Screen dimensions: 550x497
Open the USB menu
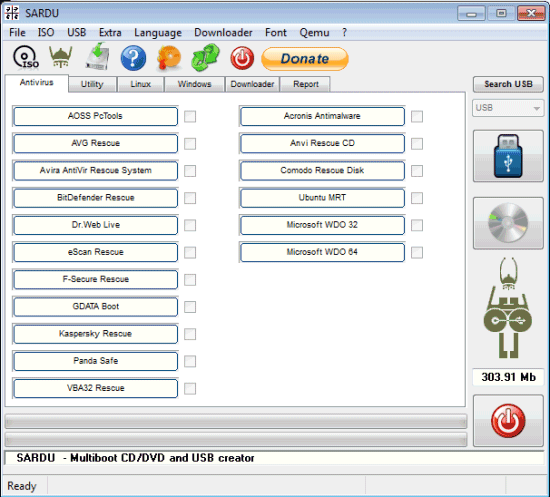[76, 33]
